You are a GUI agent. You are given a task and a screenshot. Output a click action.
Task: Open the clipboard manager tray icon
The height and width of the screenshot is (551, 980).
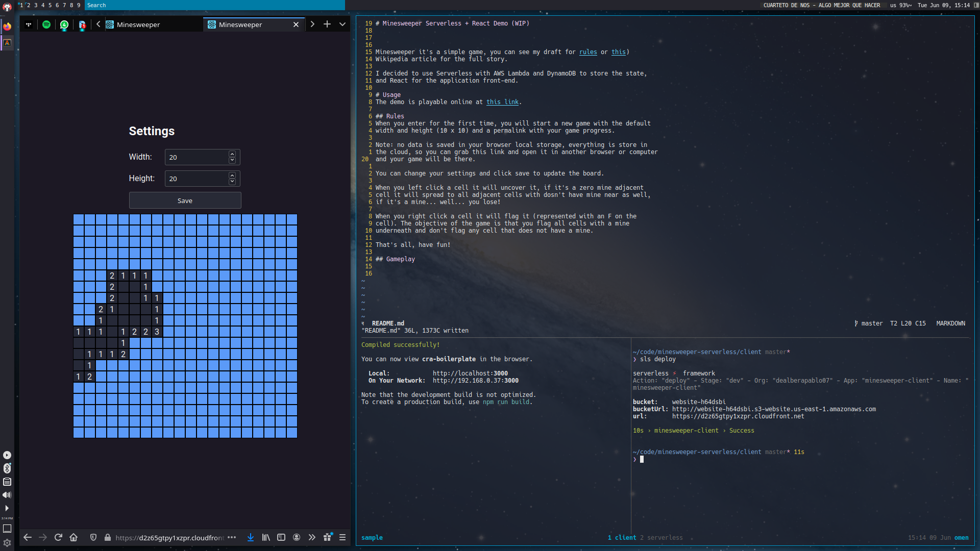pyautogui.click(x=7, y=482)
